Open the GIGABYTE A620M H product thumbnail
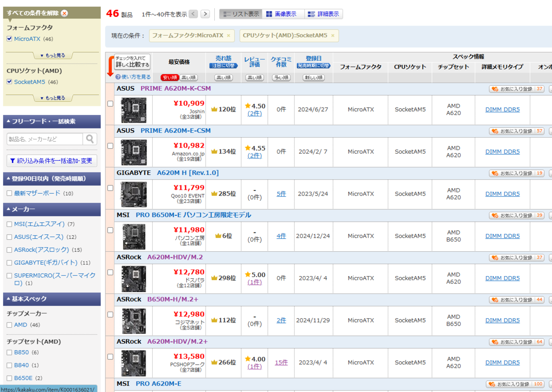The height and width of the screenshot is (392, 552). 133,194
